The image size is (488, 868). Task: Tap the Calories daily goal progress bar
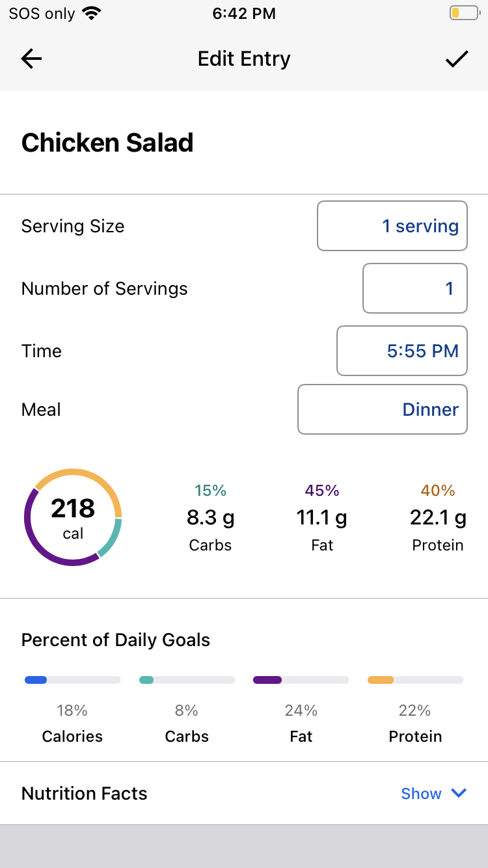tap(72, 680)
